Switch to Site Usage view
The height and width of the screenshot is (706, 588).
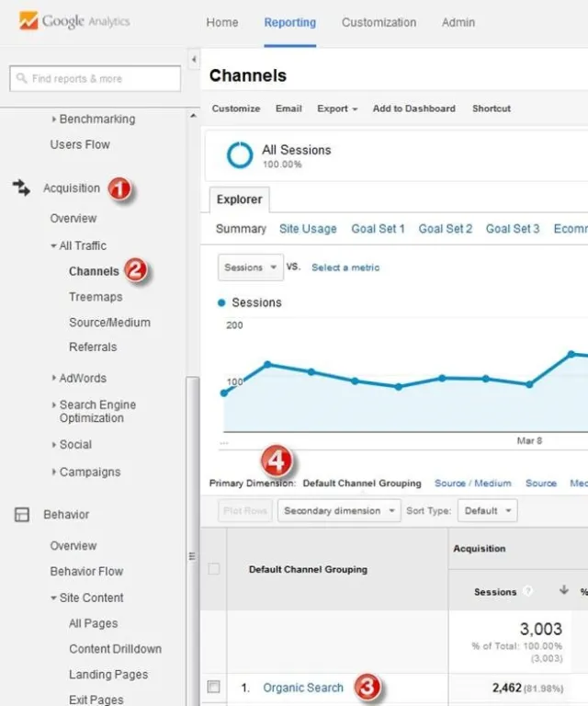pyautogui.click(x=308, y=229)
